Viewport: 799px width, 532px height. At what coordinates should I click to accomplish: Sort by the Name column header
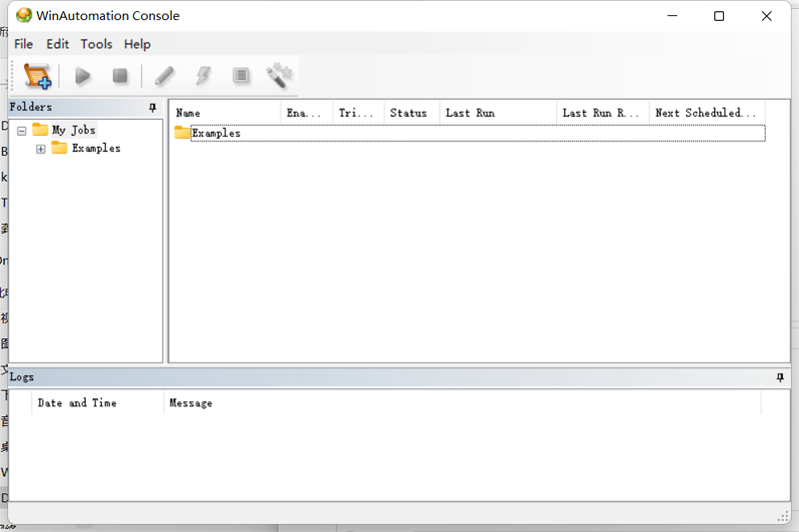point(226,113)
